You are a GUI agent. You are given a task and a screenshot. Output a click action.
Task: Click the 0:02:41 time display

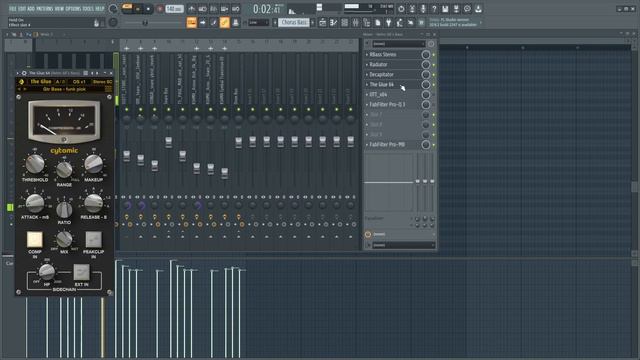coord(267,9)
